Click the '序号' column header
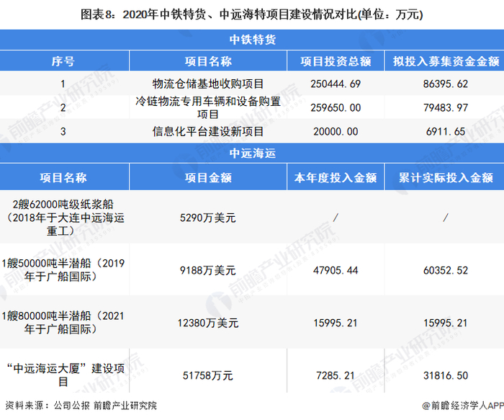 pos(63,61)
